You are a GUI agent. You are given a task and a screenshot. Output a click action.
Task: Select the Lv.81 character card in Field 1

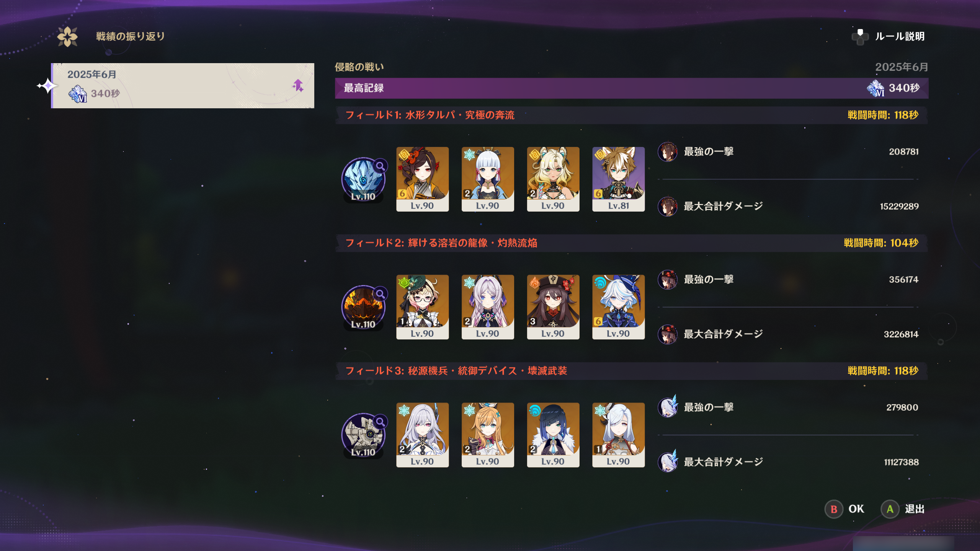click(x=618, y=179)
